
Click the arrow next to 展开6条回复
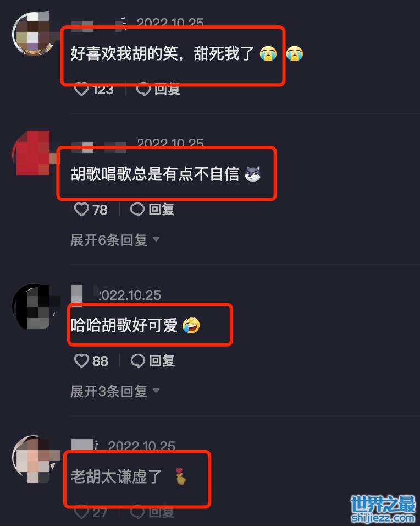click(156, 239)
